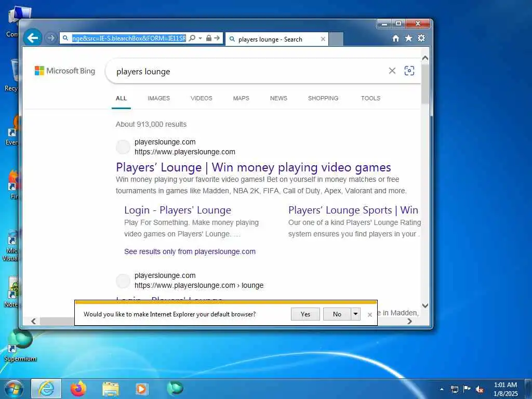The height and width of the screenshot is (399, 532).
Task: Click first result URL https://www.playerslounge.com
Action: coord(185,152)
